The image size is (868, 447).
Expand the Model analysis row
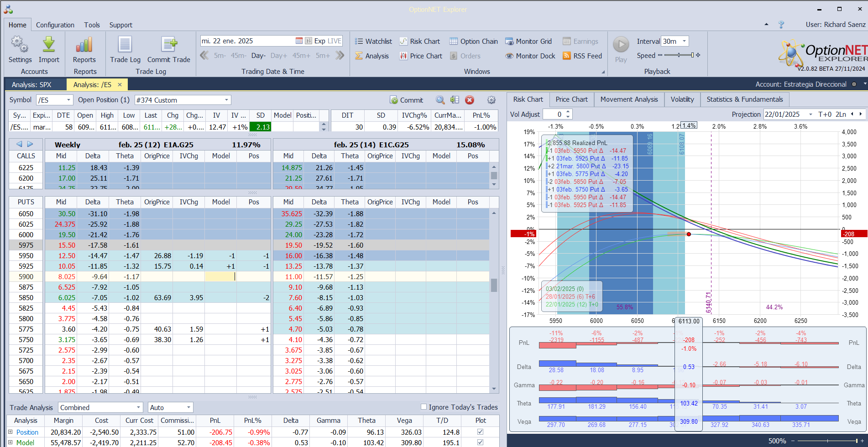coord(10,442)
